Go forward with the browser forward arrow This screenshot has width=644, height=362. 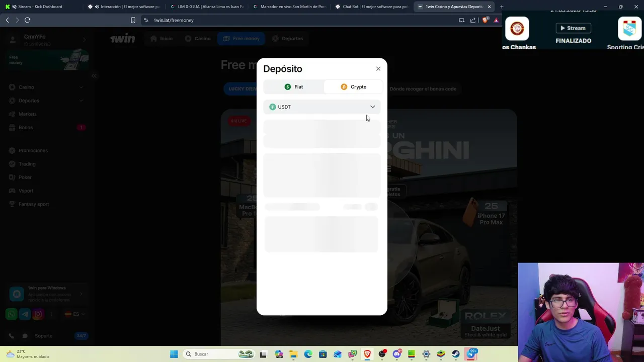pyautogui.click(x=17, y=20)
